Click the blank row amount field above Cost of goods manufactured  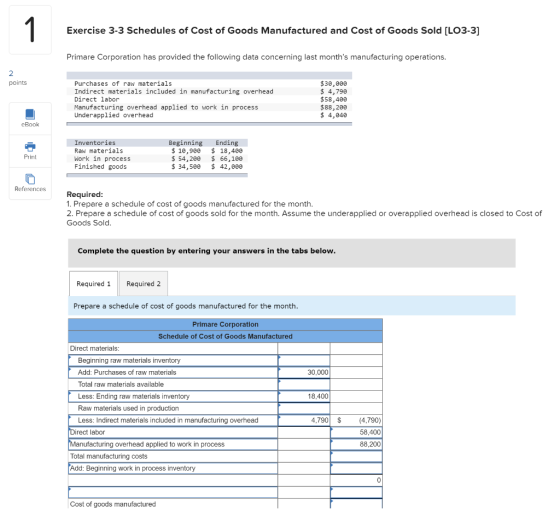(356, 492)
